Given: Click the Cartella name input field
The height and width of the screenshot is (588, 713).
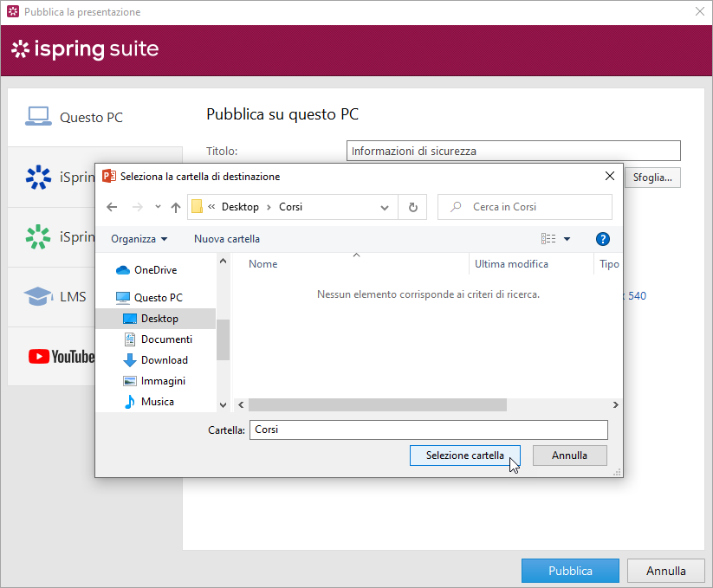Looking at the screenshot, I should pos(428,430).
